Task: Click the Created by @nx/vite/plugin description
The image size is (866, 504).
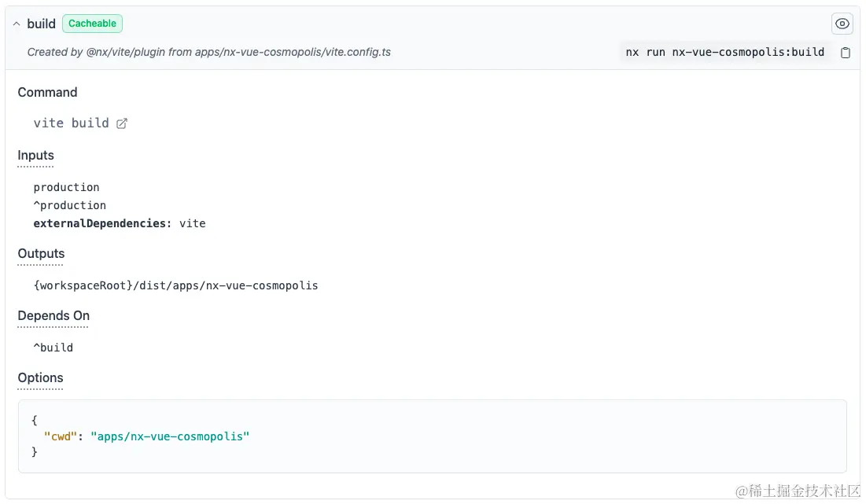Action: (208, 52)
